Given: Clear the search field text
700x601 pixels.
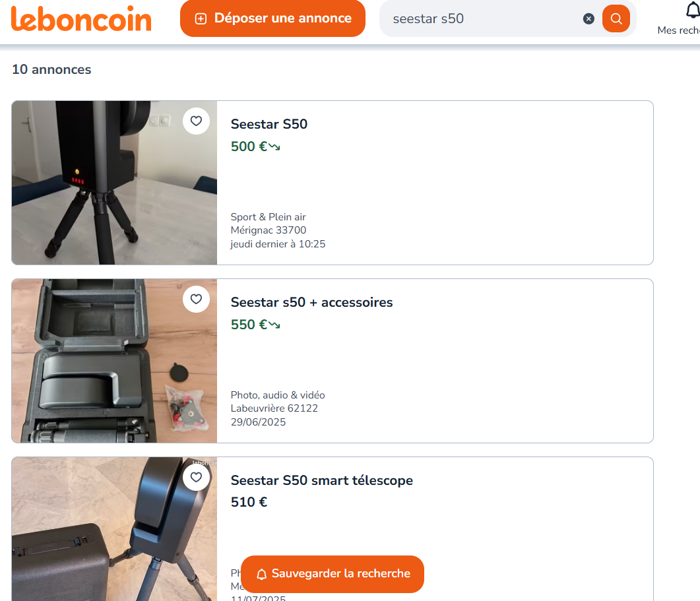Looking at the screenshot, I should click(589, 18).
